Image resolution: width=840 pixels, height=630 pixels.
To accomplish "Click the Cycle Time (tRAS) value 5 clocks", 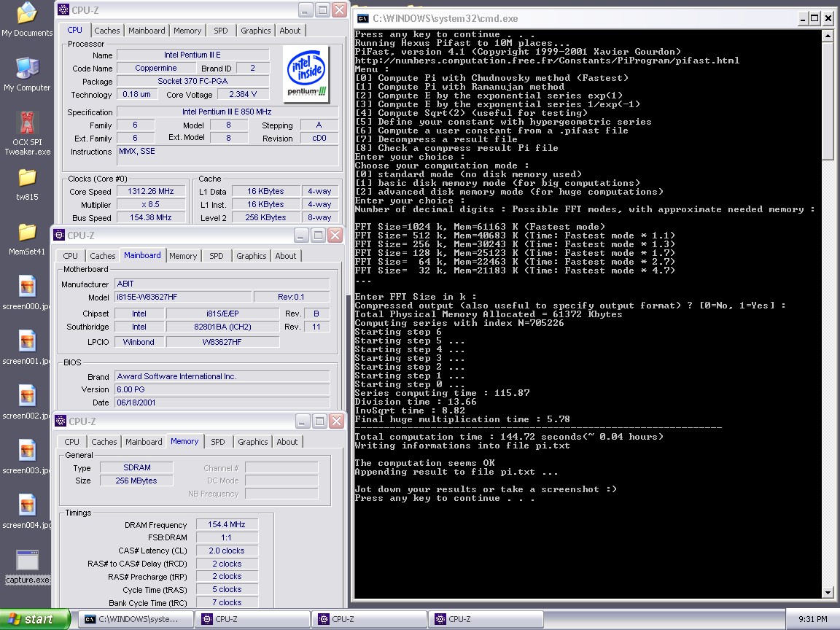I will 227,589.
